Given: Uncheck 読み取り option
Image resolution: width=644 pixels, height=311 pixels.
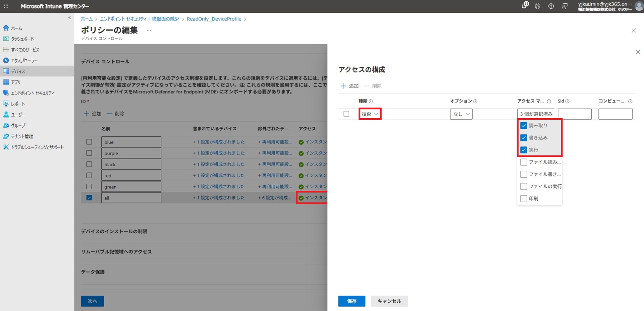Looking at the screenshot, I should pos(524,126).
